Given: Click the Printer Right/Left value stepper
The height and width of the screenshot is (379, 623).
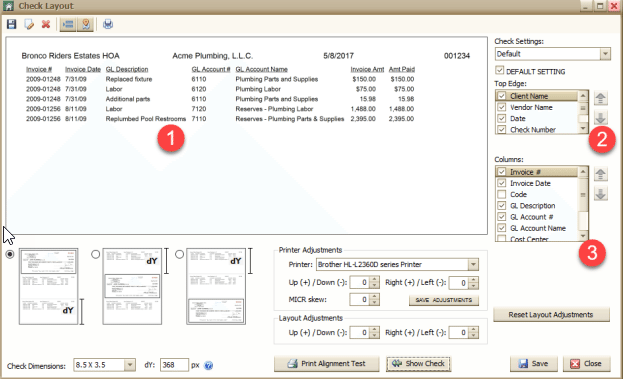Looking at the screenshot, I should (x=473, y=283).
